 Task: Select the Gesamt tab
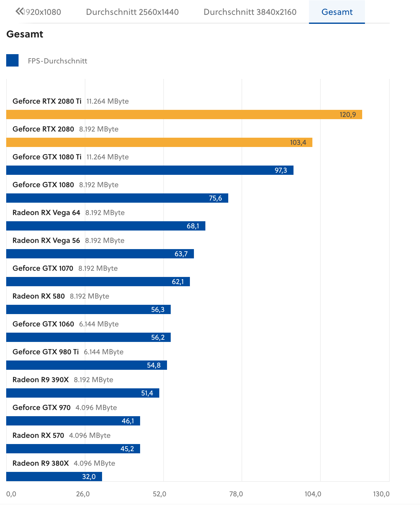point(337,12)
